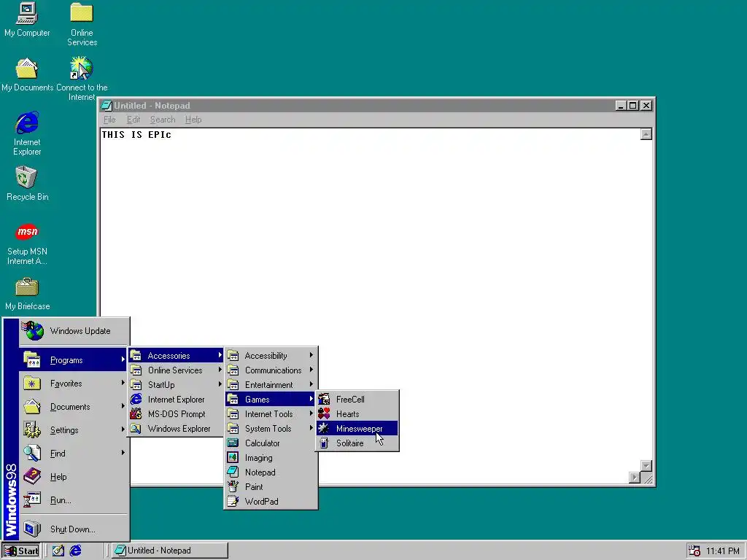Expand the System Tools submenu
Viewport: 747px width, 560px height.
tap(271, 429)
